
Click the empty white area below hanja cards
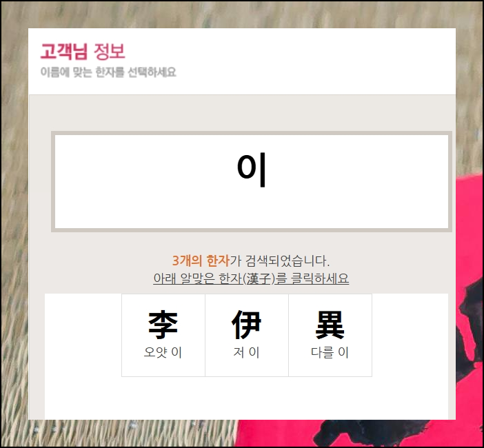tap(246, 398)
